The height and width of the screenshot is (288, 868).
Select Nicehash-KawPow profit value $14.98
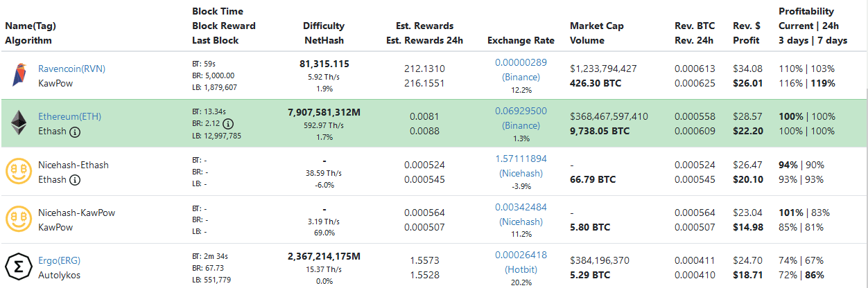coord(748,228)
